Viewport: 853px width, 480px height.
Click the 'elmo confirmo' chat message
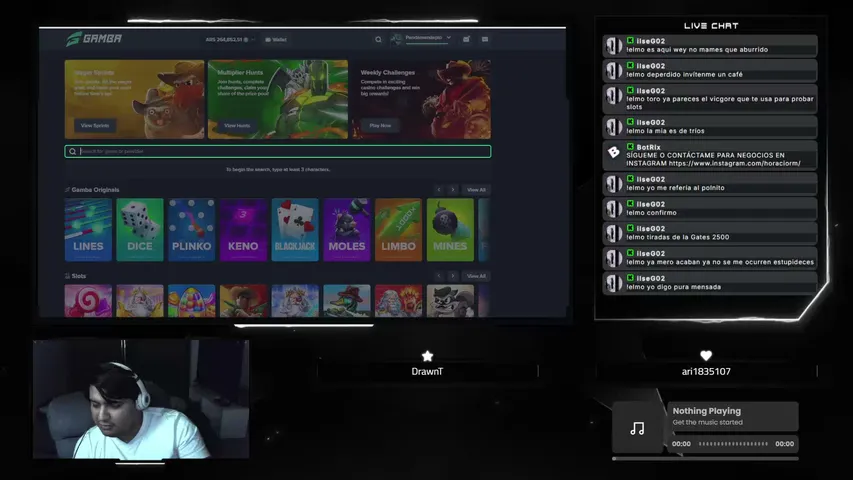pyautogui.click(x=710, y=208)
